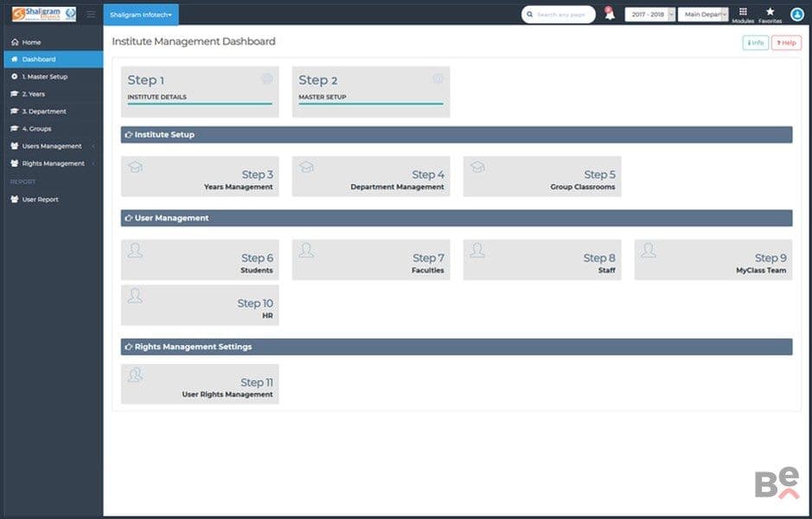This screenshot has height=519, width=812.
Task: Click user icon on Step 8 Staff card
Action: point(477,251)
